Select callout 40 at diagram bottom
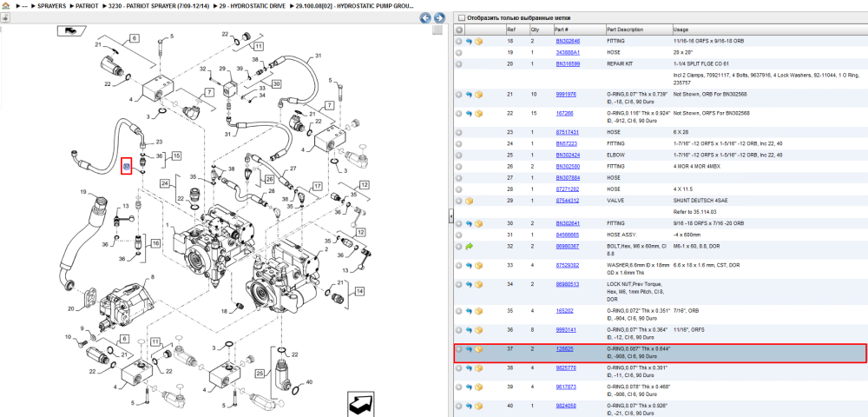 coord(309,381)
